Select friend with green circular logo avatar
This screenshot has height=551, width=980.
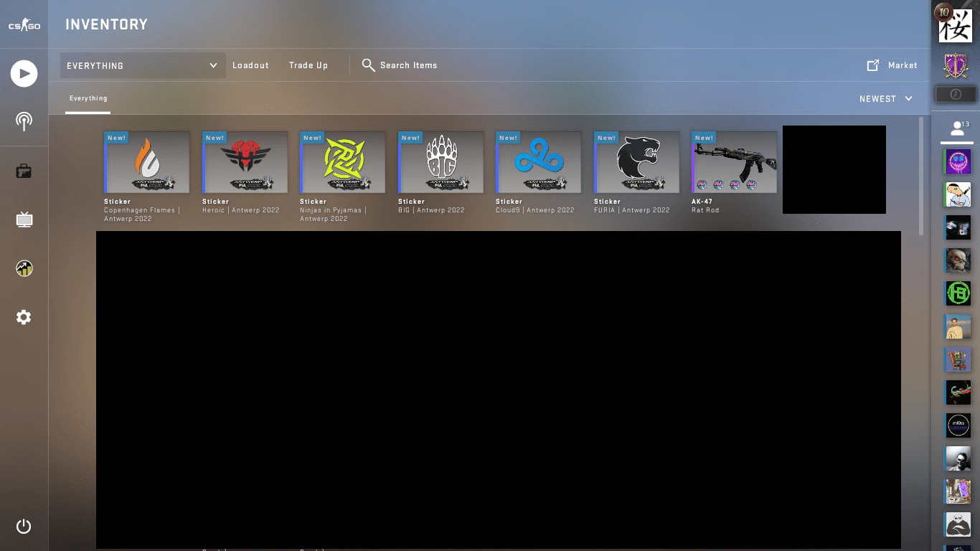(x=958, y=293)
